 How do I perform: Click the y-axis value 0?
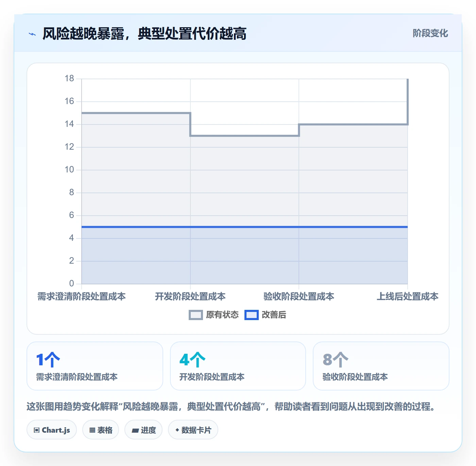pyautogui.click(x=71, y=283)
